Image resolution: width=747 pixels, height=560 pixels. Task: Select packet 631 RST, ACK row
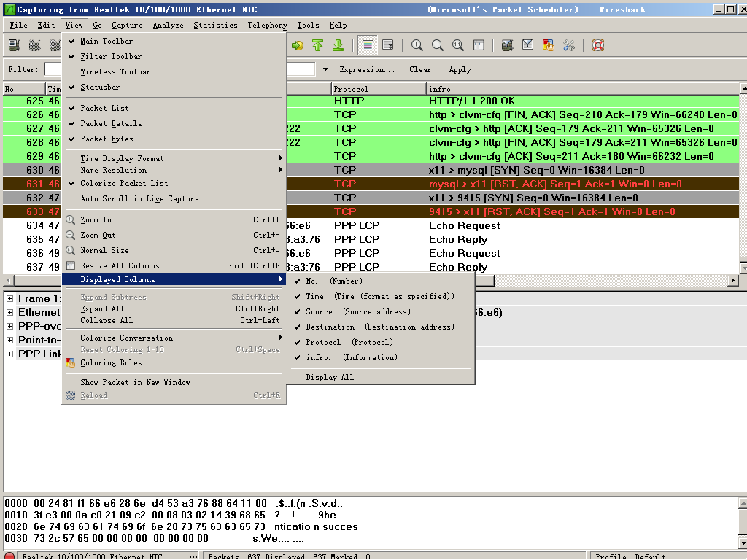[371, 184]
